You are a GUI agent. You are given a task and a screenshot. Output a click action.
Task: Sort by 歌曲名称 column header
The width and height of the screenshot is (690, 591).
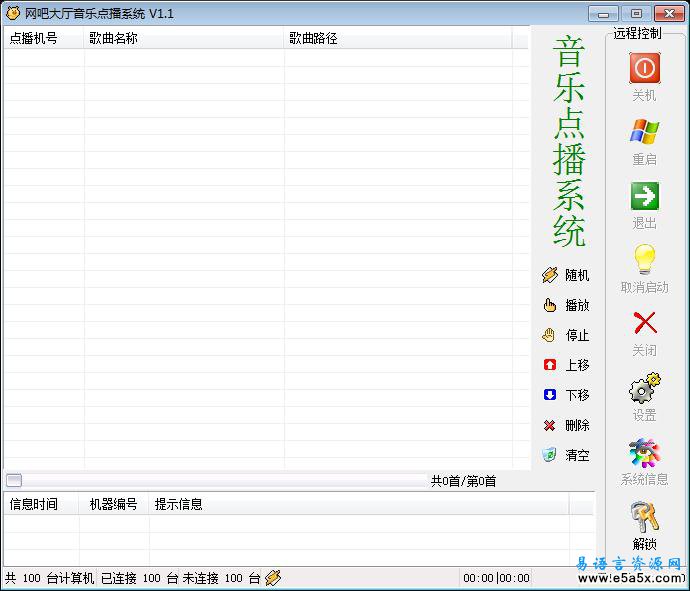tap(184, 38)
